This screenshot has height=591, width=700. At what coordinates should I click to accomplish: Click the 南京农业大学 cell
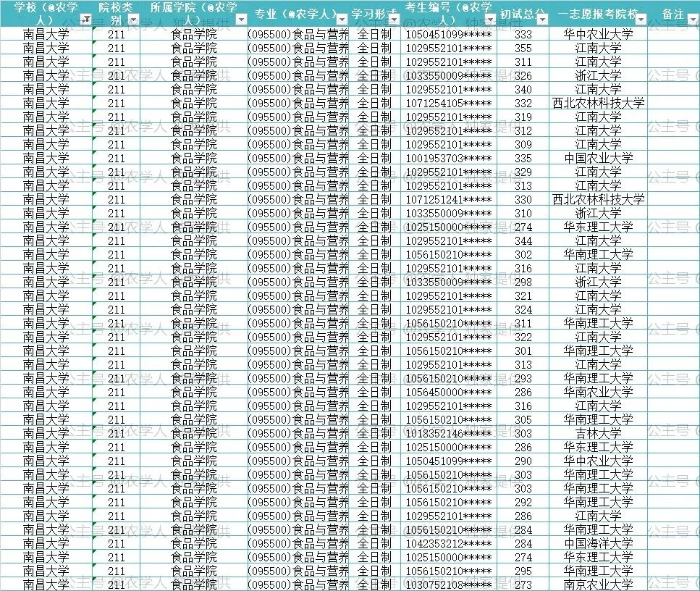coord(598,584)
